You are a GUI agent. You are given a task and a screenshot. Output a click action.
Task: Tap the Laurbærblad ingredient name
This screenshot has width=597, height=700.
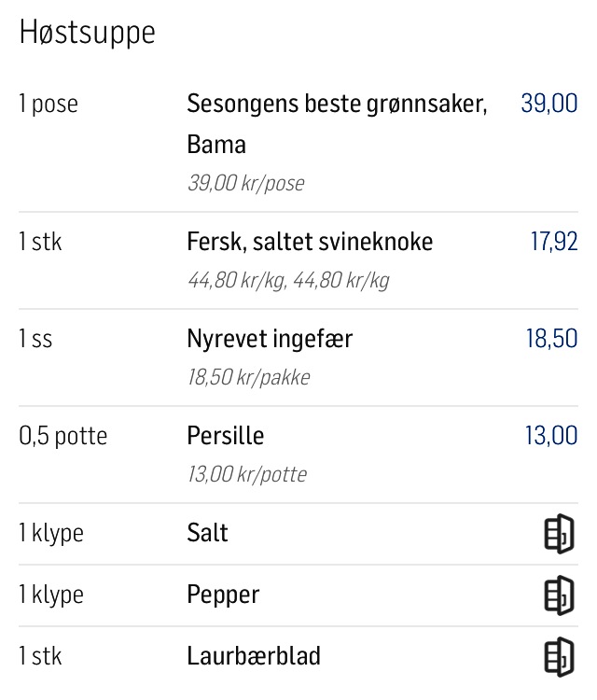pos(254,656)
